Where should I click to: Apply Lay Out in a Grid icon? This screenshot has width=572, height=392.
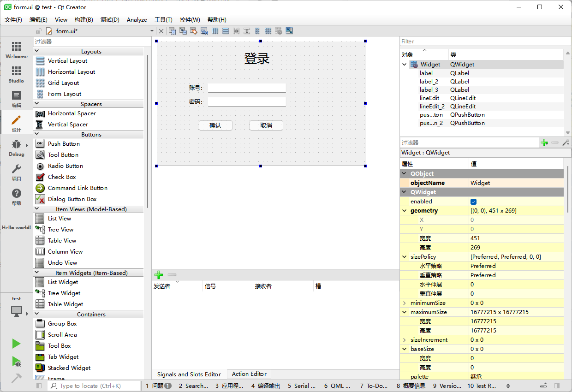268,31
